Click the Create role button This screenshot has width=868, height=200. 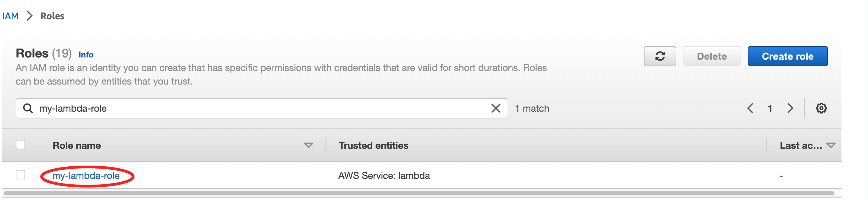787,56
